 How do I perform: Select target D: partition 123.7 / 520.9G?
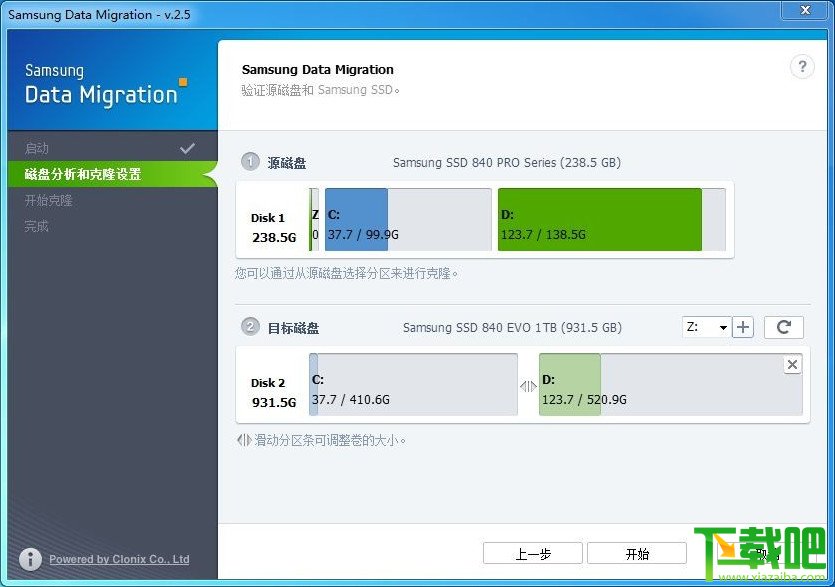coord(671,385)
